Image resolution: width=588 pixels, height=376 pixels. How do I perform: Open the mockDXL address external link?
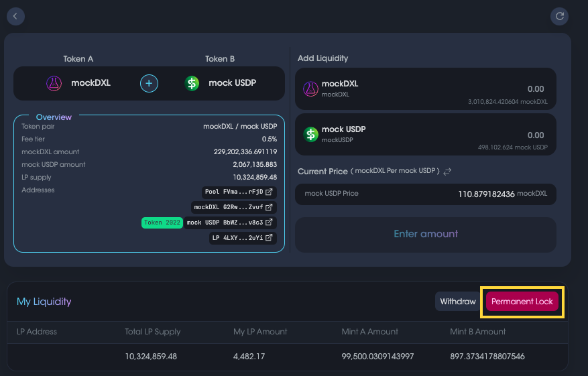(269, 207)
